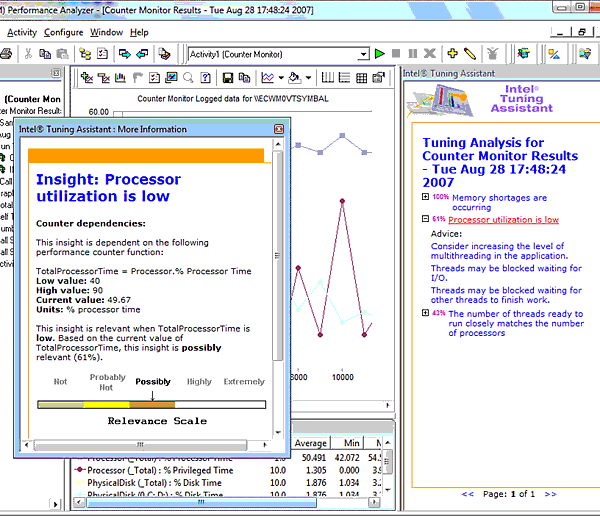
Task: Click the Copy icon in the main toolbar
Action: (x=45, y=54)
